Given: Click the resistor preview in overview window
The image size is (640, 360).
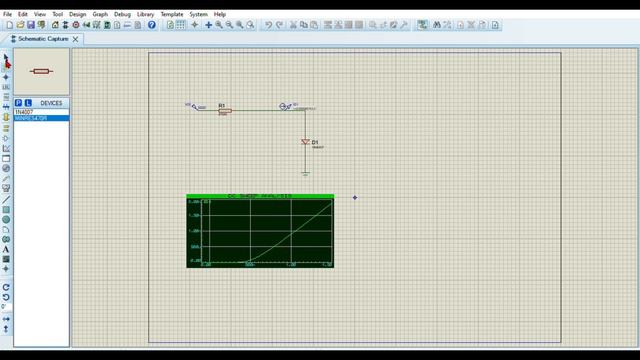Looking at the screenshot, I should (41, 71).
